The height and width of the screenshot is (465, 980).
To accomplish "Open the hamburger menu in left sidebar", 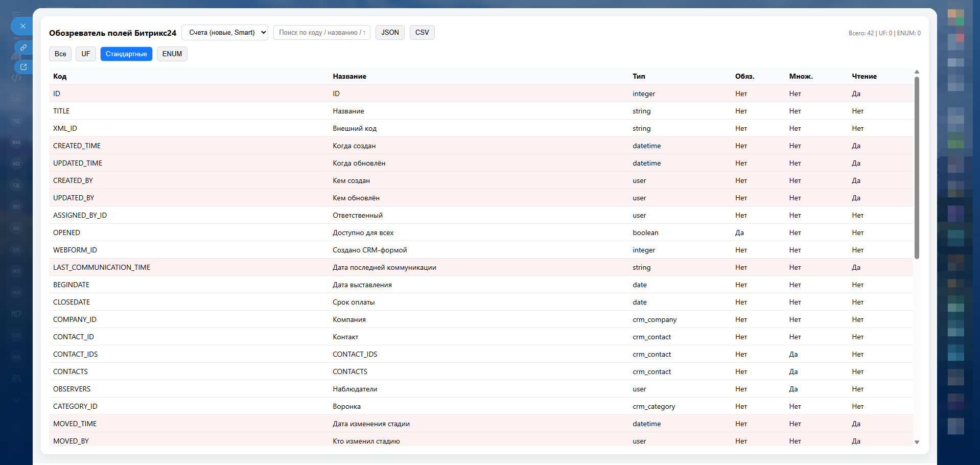I will 16,14.
